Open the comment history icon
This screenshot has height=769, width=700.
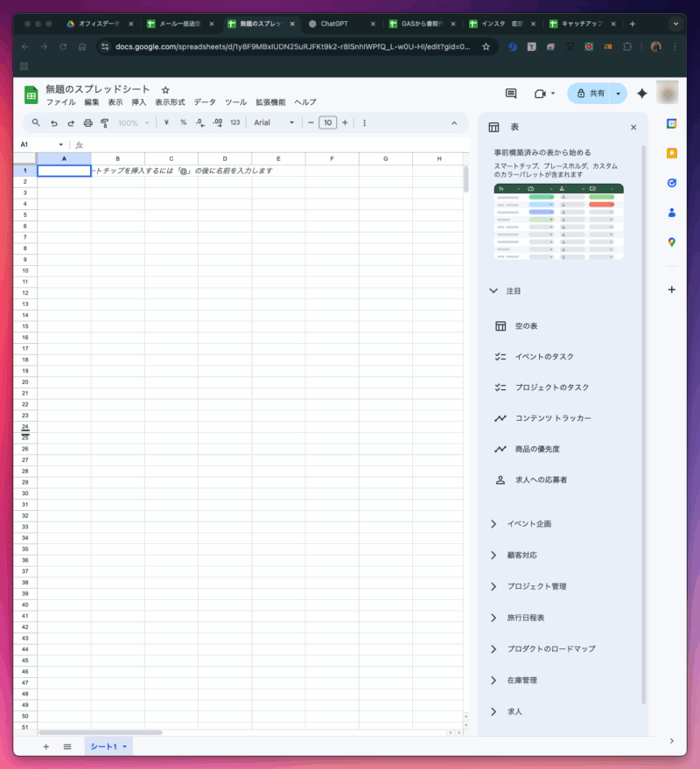point(511,94)
